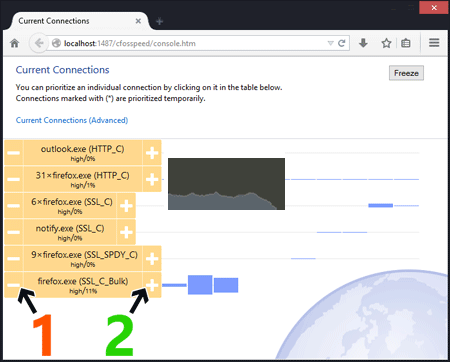Click the Freeze button
The height and width of the screenshot is (362, 450).
coord(406,73)
